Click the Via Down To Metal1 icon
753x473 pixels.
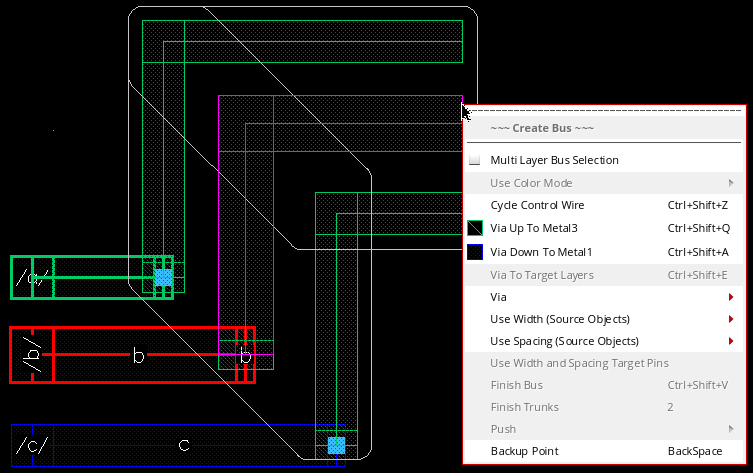click(x=475, y=253)
